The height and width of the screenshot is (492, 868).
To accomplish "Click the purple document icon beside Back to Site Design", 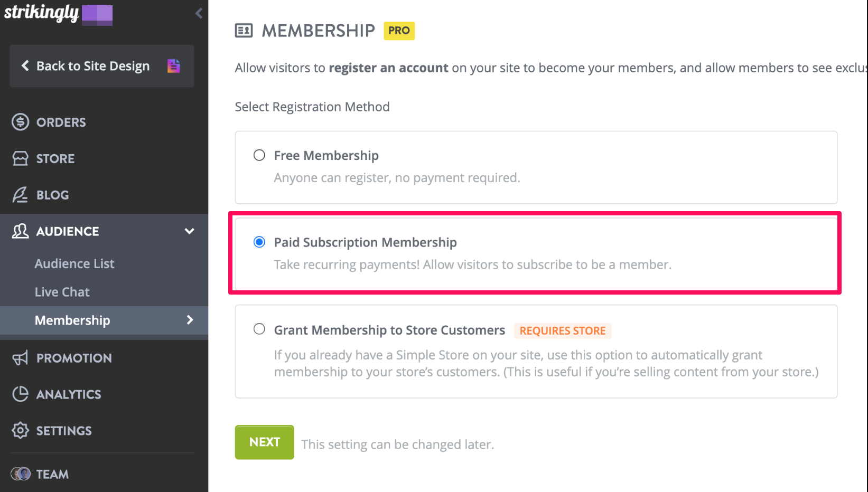I will click(x=174, y=65).
